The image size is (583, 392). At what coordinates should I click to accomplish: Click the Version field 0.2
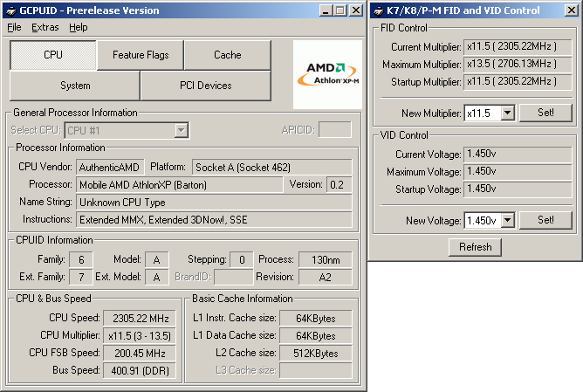(340, 185)
